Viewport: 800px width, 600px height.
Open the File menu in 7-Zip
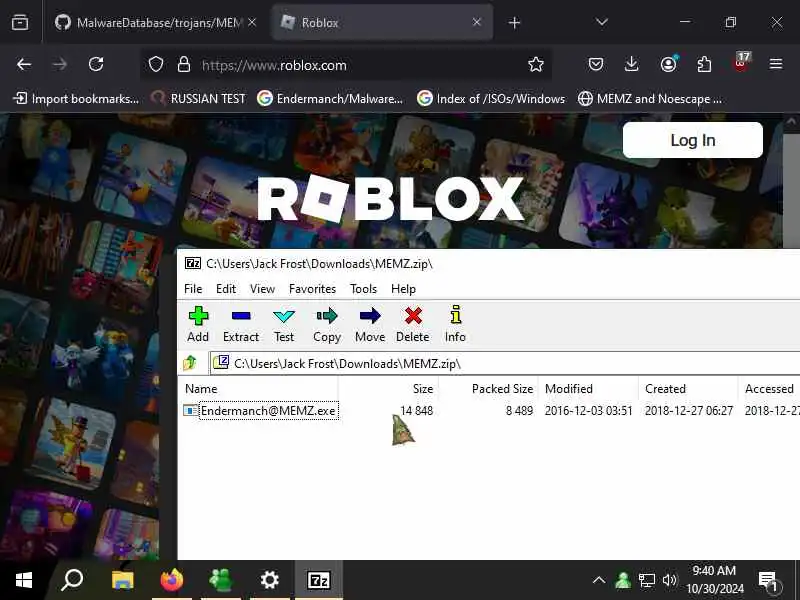tap(193, 289)
